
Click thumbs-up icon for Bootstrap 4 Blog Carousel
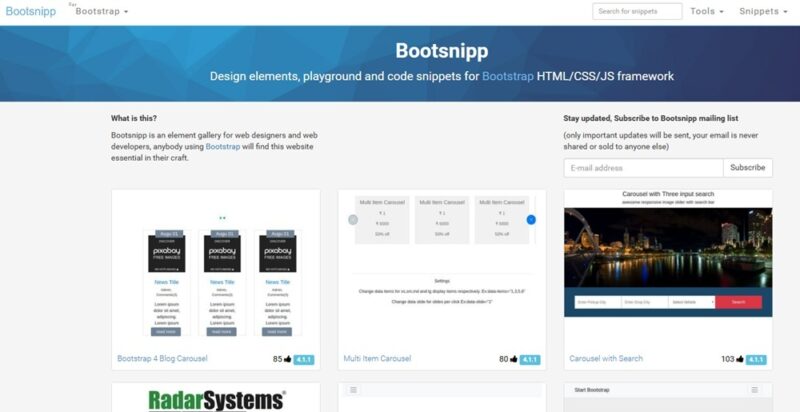click(x=288, y=359)
